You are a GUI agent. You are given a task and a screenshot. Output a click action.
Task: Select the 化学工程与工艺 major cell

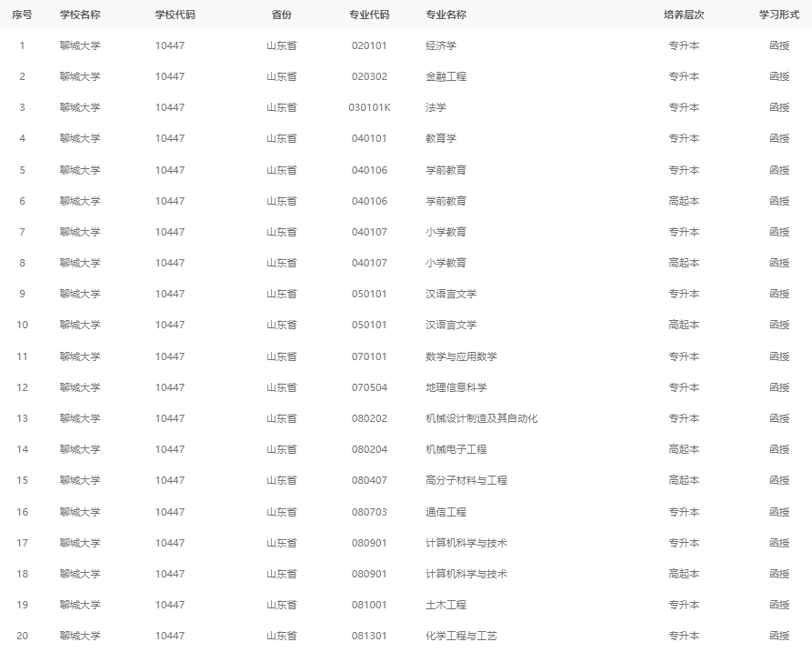point(461,636)
